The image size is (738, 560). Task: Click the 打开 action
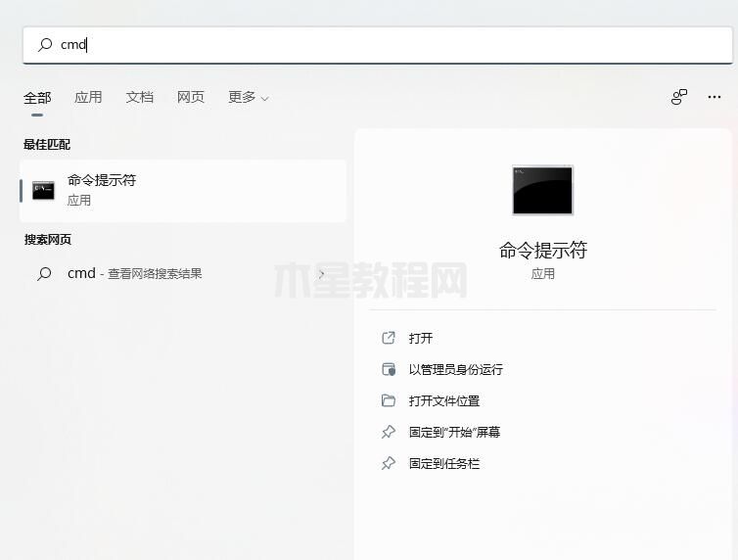[x=420, y=338]
